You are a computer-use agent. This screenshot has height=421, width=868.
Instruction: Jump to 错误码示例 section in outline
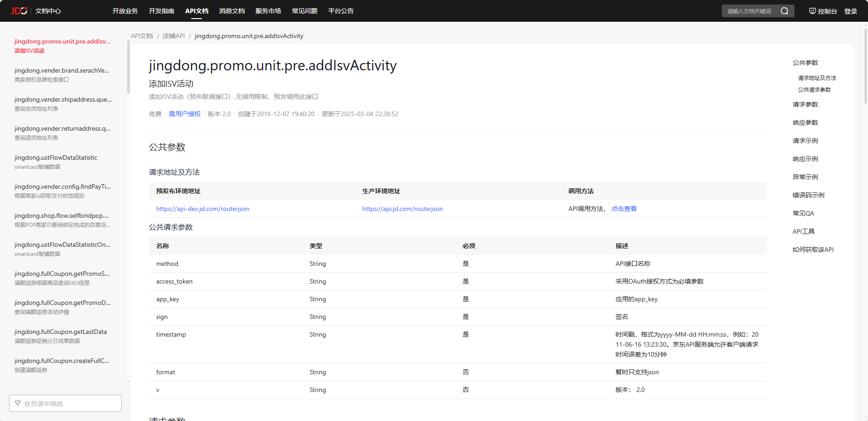tap(808, 195)
